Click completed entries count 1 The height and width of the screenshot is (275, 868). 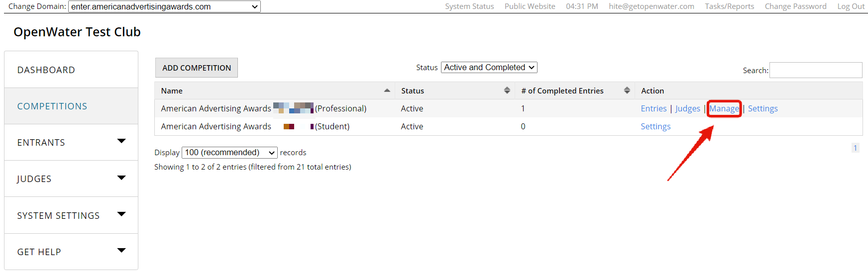pos(523,108)
